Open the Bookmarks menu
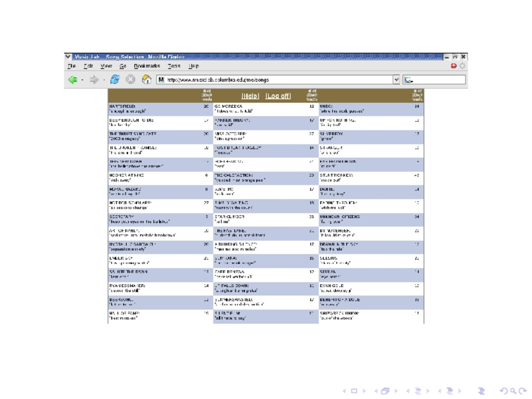The image size is (532, 399). 147,66
